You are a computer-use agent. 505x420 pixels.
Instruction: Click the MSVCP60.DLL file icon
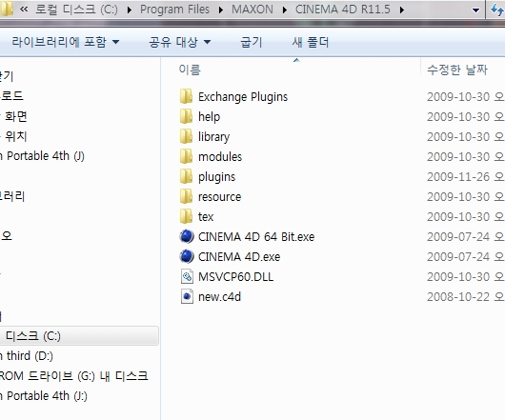[x=187, y=276]
